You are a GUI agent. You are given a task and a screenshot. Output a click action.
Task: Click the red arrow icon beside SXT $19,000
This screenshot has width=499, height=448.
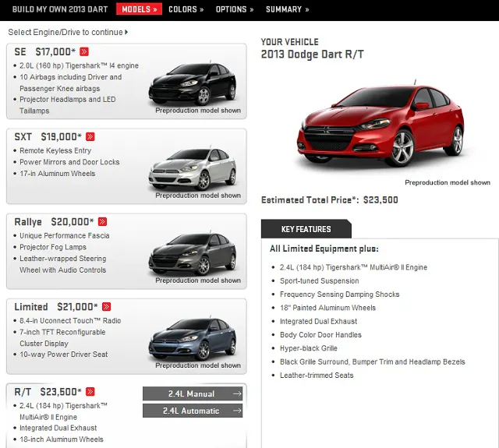90,137
